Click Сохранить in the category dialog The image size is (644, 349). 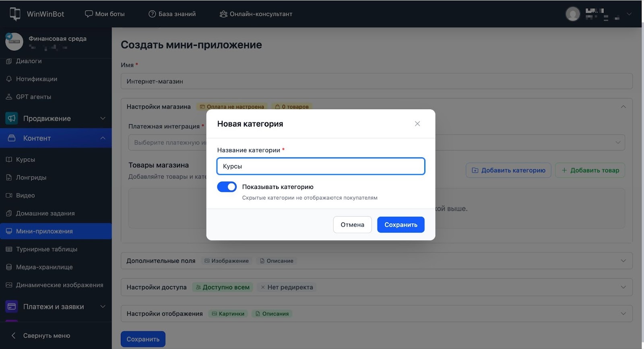point(400,225)
